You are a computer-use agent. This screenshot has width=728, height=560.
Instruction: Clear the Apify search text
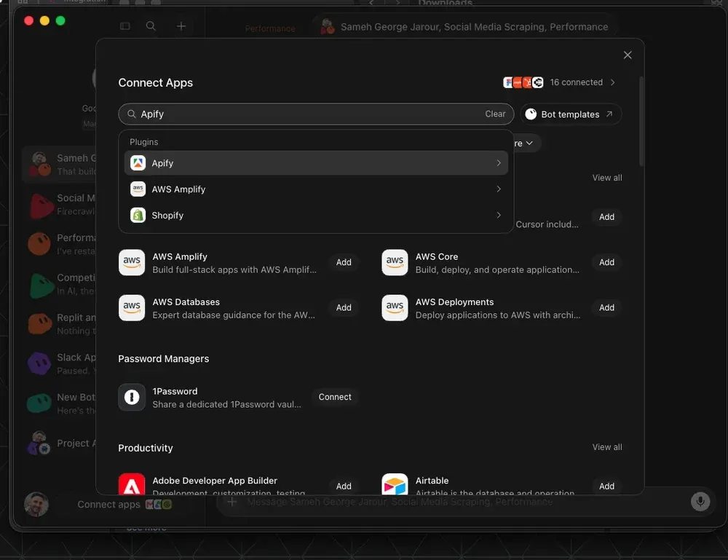click(495, 114)
